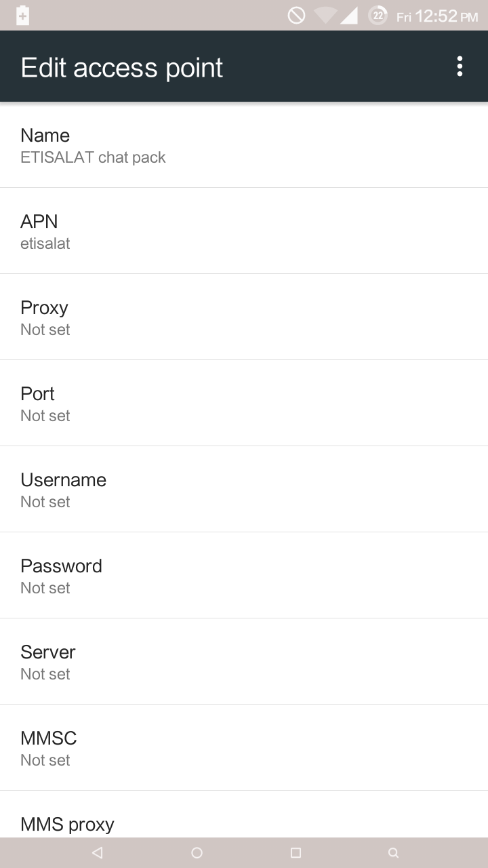
Task: Open the three-dot overflow menu
Action: click(460, 66)
